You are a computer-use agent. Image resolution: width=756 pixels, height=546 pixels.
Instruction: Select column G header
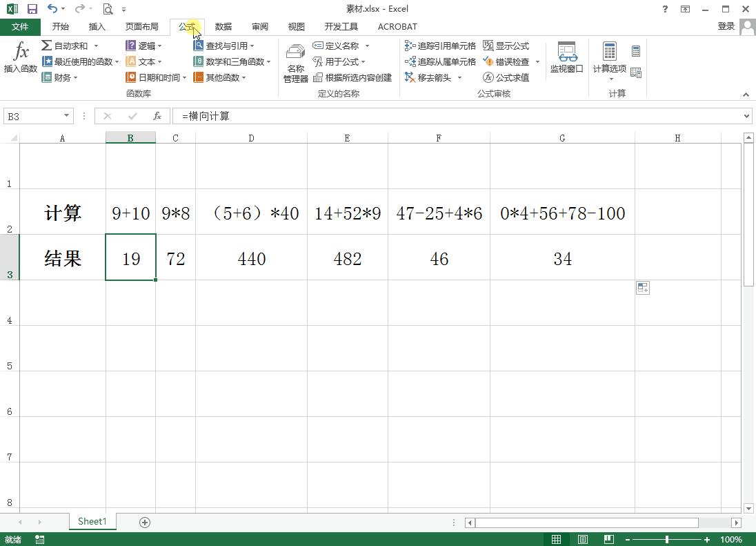click(x=562, y=138)
